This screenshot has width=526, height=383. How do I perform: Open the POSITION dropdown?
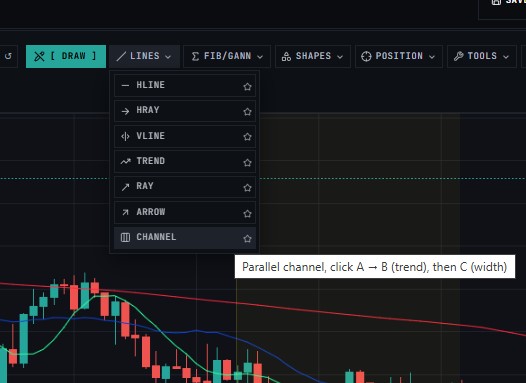[x=399, y=56]
